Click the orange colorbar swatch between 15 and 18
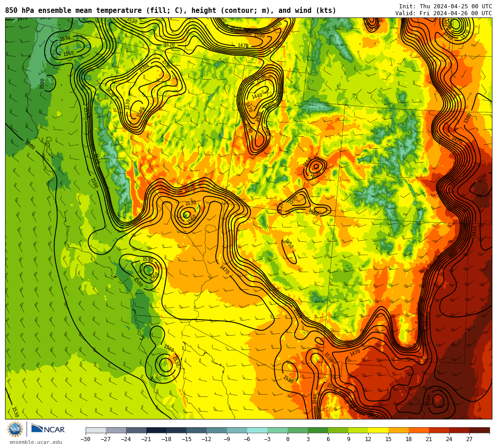Screen dimensions: 497x448 point(399,430)
